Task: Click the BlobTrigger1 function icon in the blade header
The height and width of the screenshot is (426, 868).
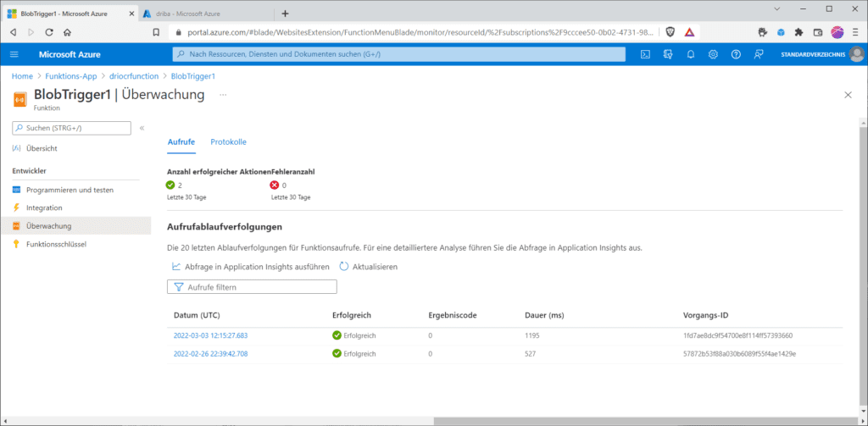Action: [19, 98]
